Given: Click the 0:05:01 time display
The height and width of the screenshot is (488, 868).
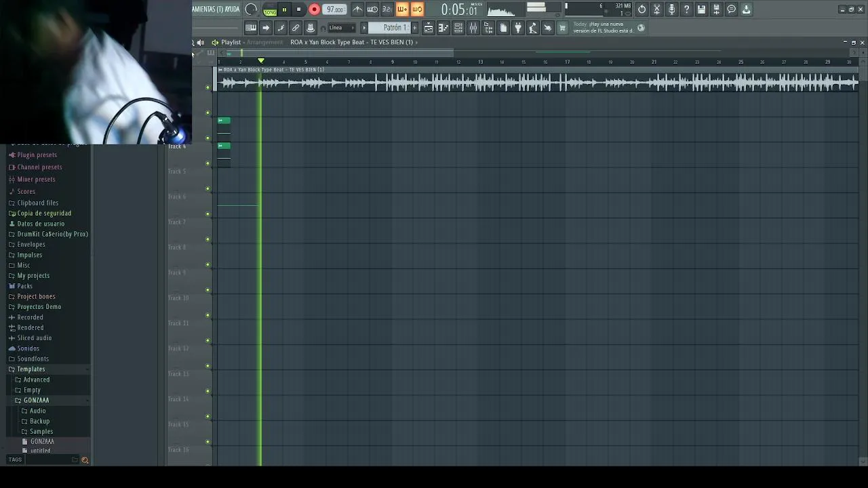Looking at the screenshot, I should (459, 9).
